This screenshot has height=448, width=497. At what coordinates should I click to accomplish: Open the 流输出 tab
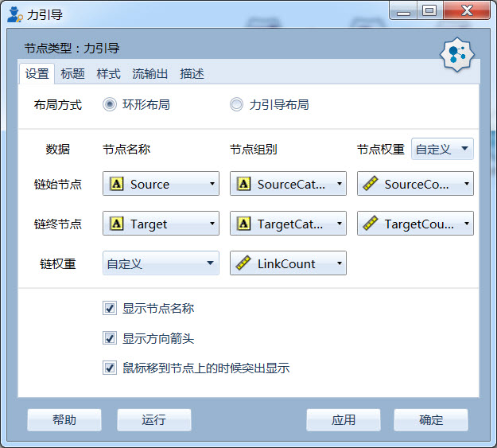point(150,74)
